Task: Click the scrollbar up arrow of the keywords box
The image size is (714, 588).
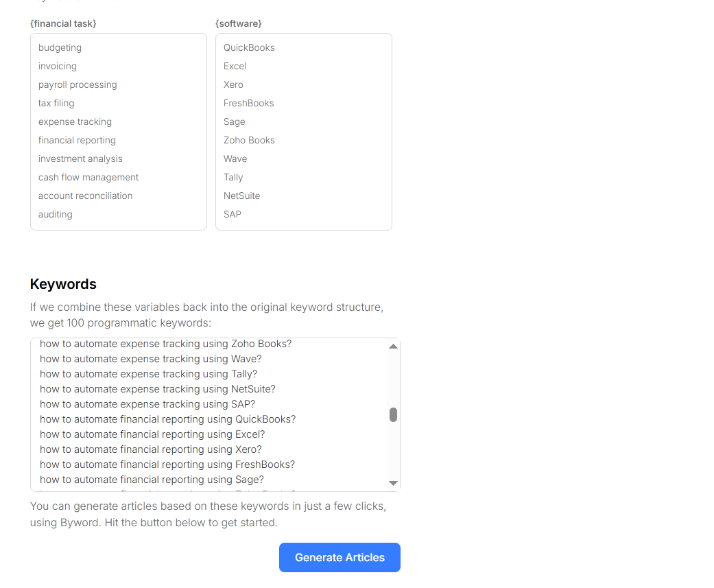Action: point(393,346)
